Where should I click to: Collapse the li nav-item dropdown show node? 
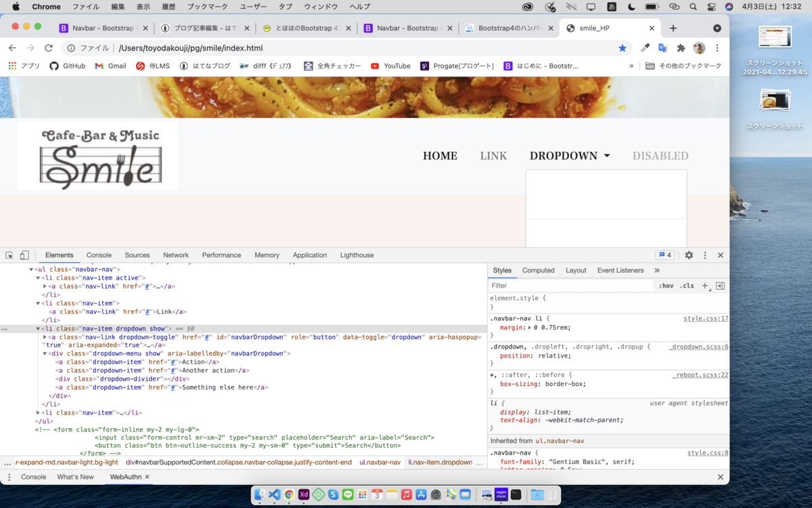38,329
